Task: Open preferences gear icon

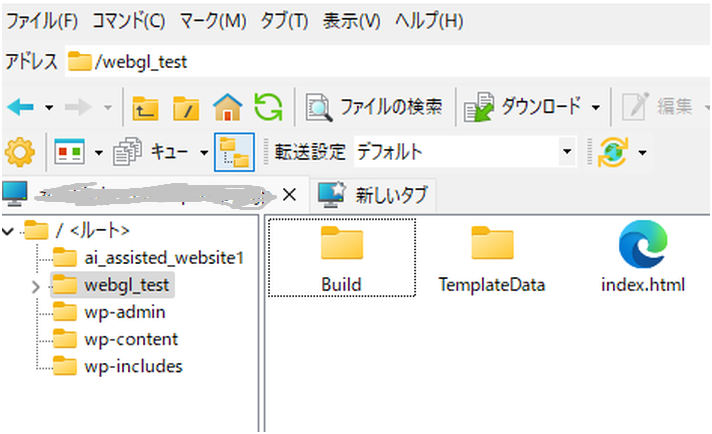Action: tap(20, 152)
